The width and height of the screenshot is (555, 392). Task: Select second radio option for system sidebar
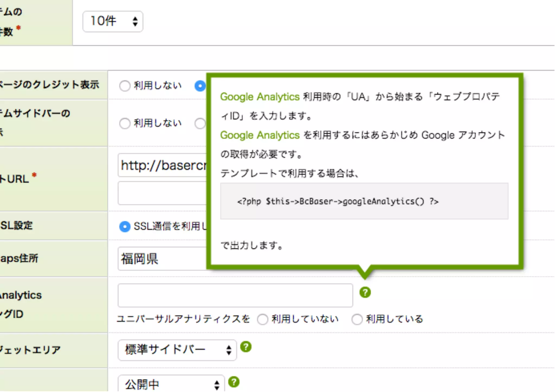click(200, 123)
